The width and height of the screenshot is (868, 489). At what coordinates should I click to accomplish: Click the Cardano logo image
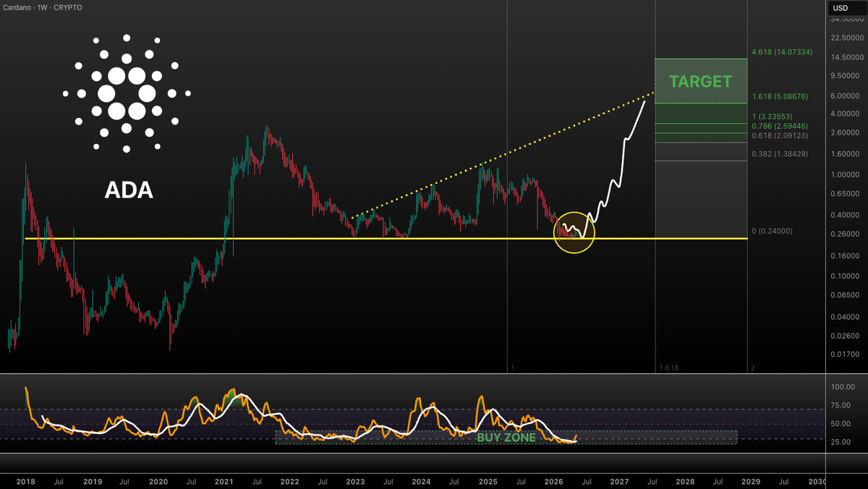[127, 93]
